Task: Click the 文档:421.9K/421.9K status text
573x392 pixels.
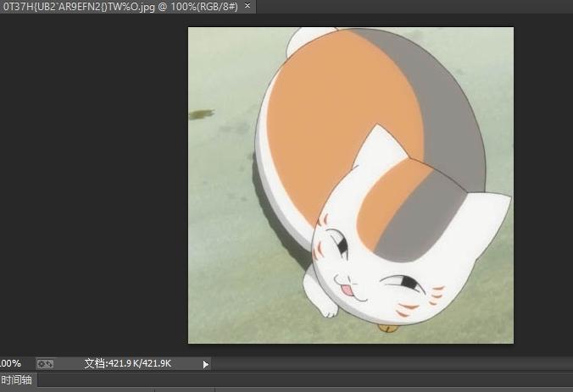Action: click(128, 363)
